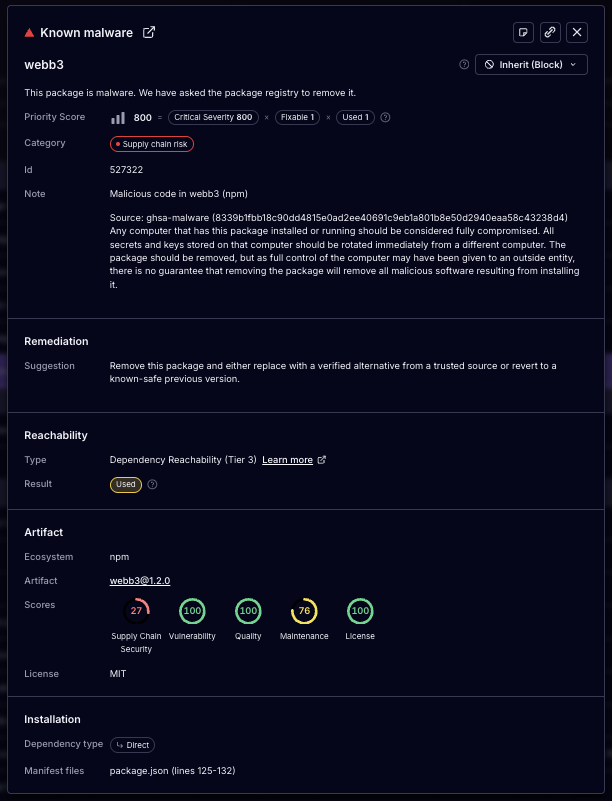Click 'package.json (lines 125-132)' text
Viewport: 612px width, 801px height.
tap(172, 770)
